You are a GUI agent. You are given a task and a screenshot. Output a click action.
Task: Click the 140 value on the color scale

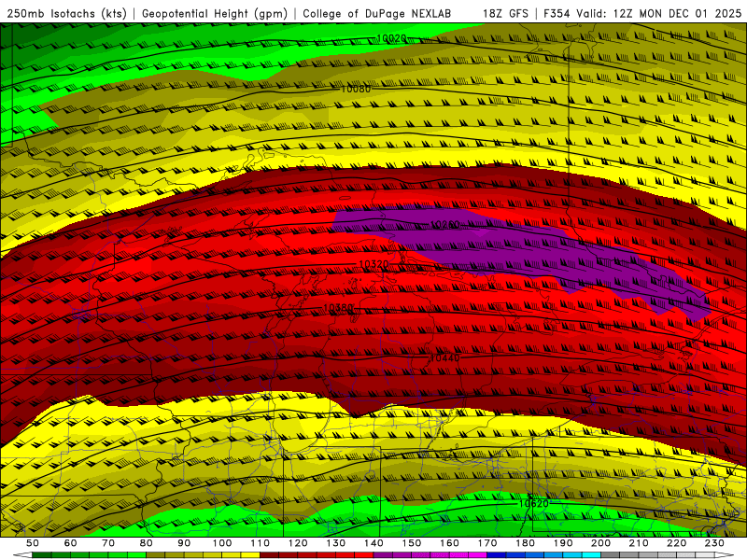373,543
